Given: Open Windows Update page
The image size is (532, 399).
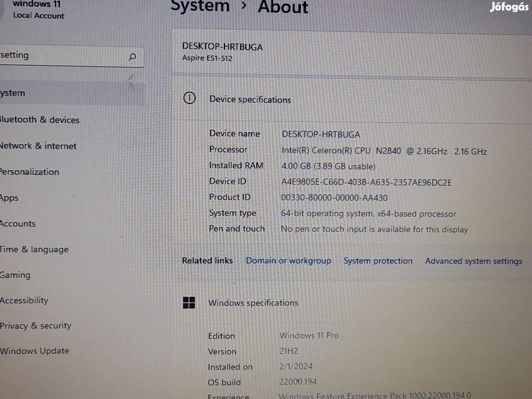Looking at the screenshot, I should click(34, 351).
